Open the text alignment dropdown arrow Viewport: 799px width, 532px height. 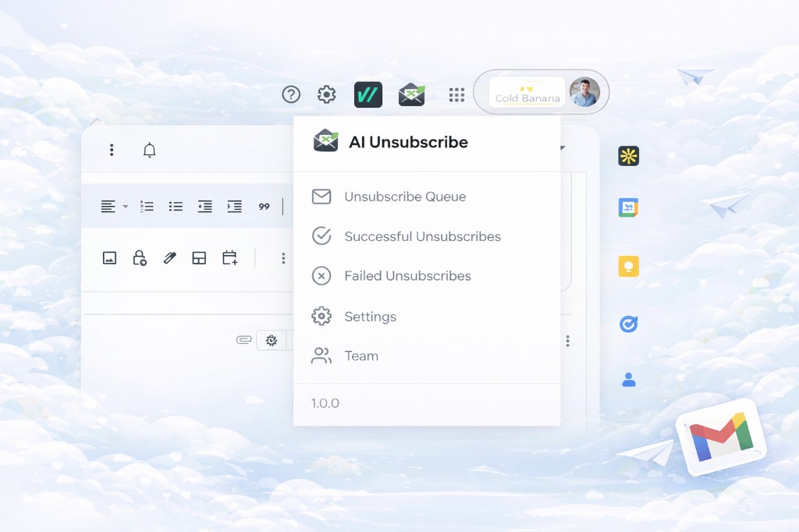(125, 206)
